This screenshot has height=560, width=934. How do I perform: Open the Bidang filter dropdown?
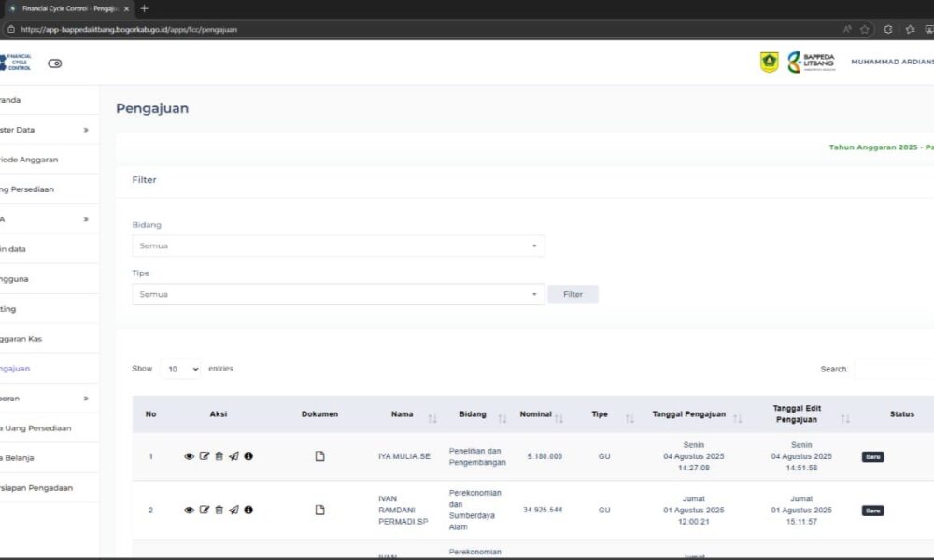337,246
